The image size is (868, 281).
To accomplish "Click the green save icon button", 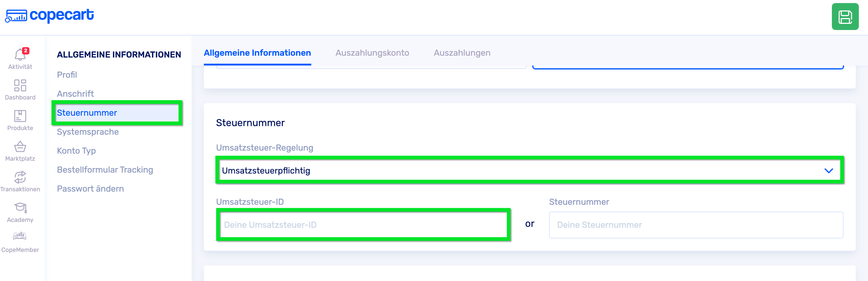I will 845,17.
